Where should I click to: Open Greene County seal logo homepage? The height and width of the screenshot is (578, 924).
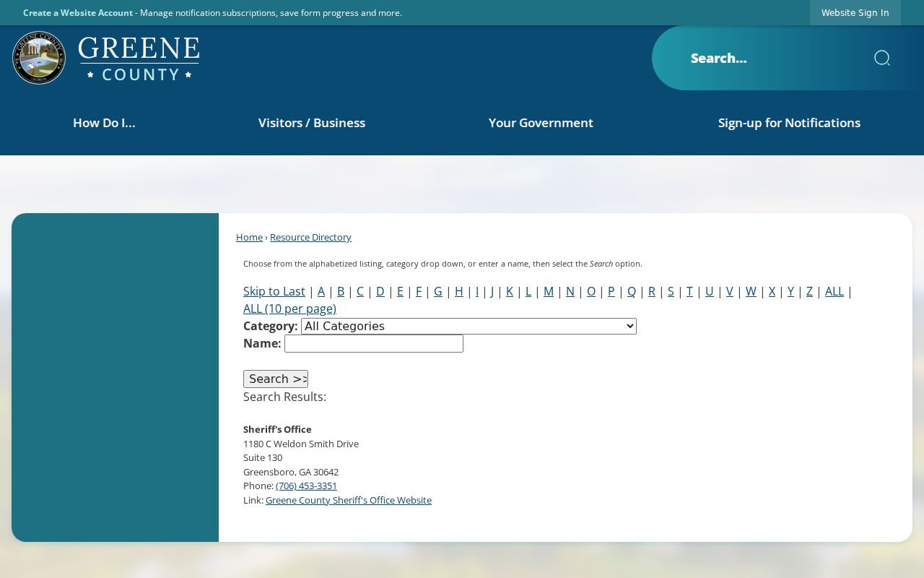tap(106, 58)
